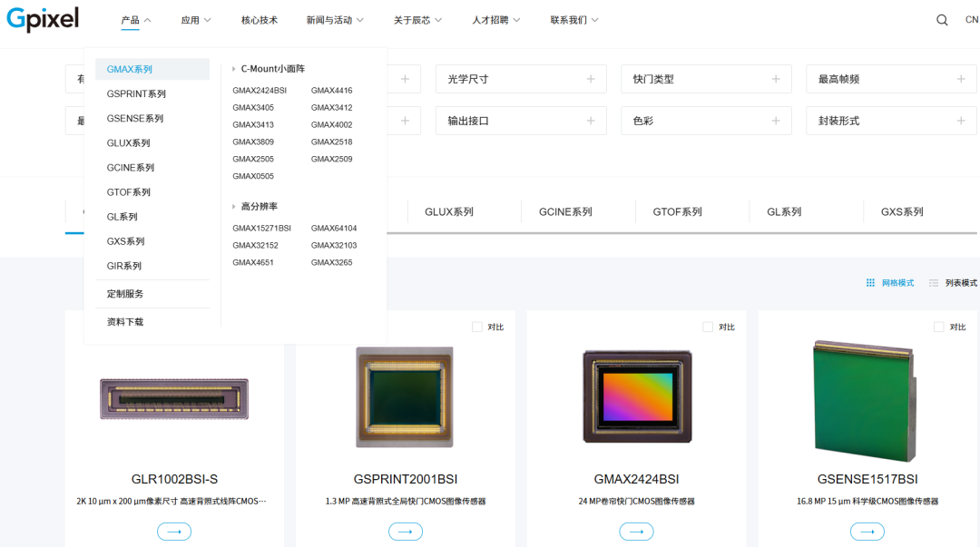Select GSENSE系列 in the product sidebar
The image size is (980, 547).
135,119
